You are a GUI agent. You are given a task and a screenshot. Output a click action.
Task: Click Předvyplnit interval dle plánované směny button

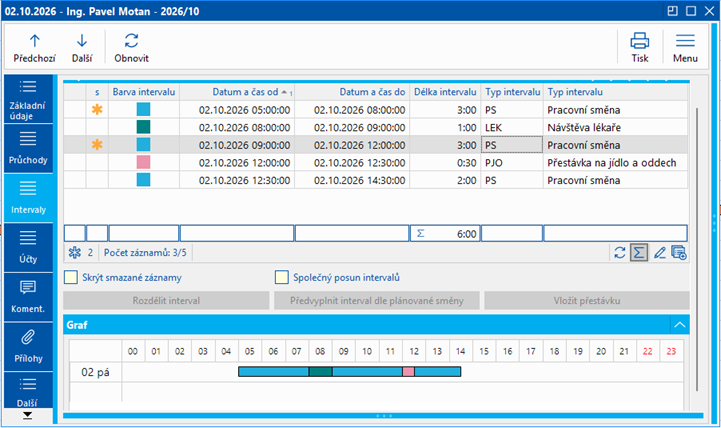point(377,301)
